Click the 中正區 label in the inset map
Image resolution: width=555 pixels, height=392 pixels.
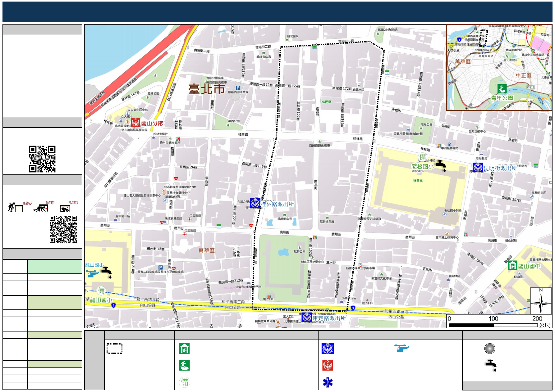524,75
